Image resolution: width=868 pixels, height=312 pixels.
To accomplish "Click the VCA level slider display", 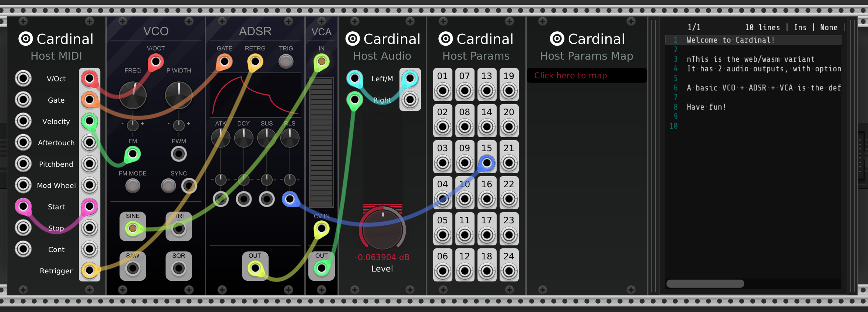I will point(322,142).
